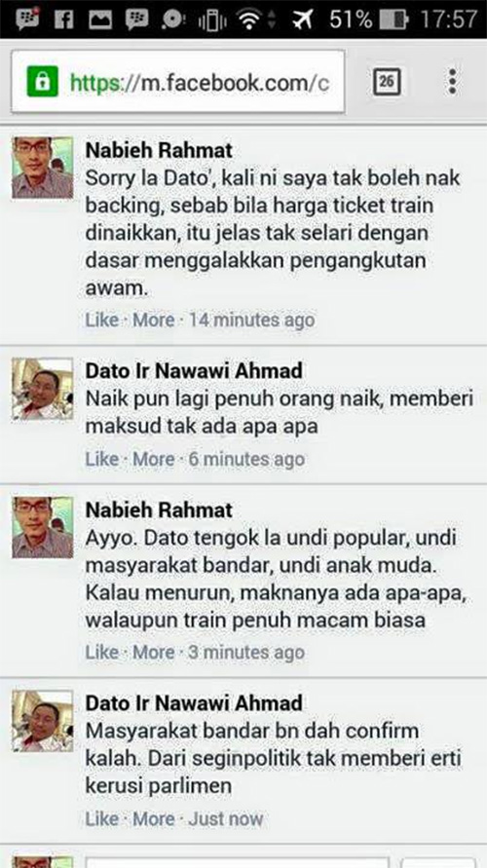Tap the green padlock security icon

pyautogui.click(x=43, y=82)
